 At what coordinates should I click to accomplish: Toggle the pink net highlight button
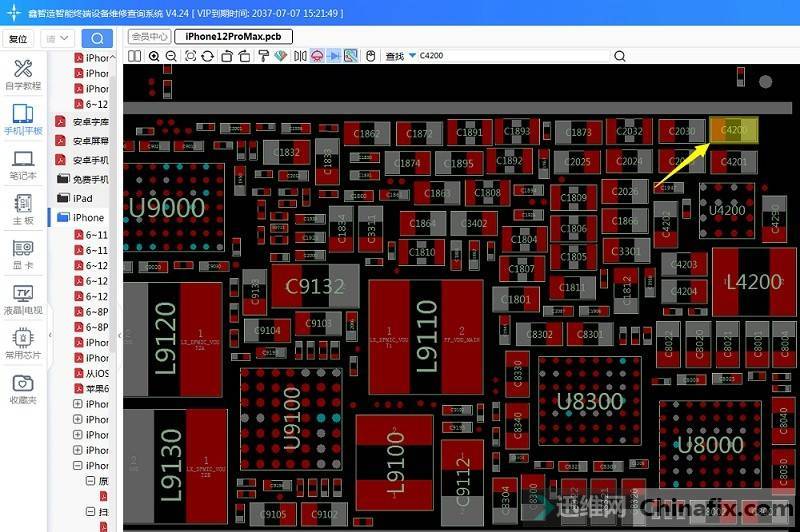point(317,56)
